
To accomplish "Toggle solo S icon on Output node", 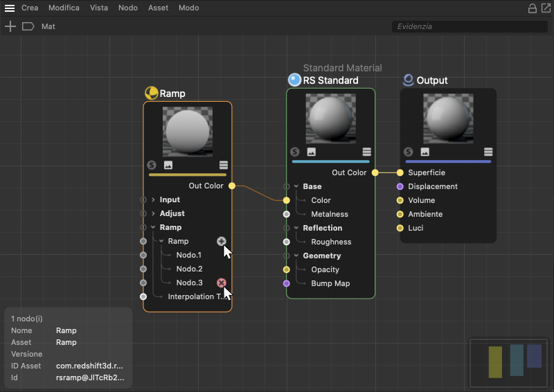I will [409, 152].
